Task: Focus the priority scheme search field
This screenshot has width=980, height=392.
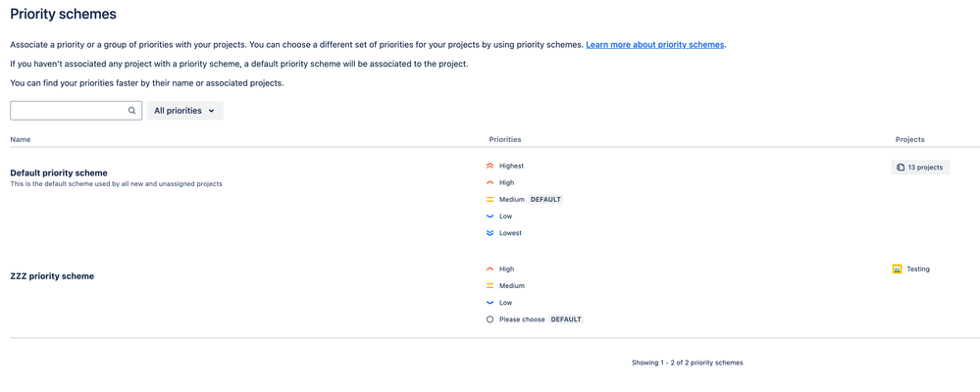Action: 69,111
